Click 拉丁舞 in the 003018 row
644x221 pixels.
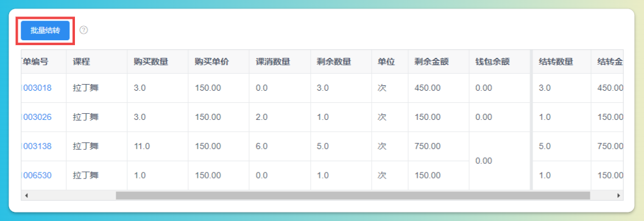coord(85,88)
